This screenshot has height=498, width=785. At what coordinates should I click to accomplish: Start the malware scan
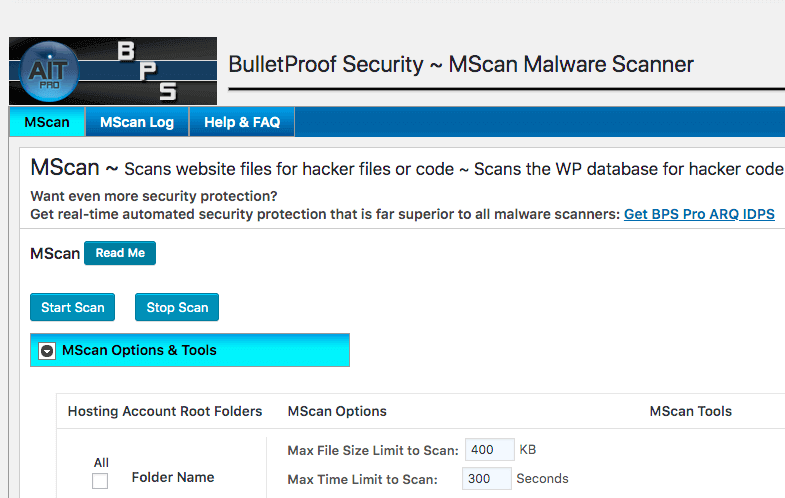pyautogui.click(x=73, y=307)
